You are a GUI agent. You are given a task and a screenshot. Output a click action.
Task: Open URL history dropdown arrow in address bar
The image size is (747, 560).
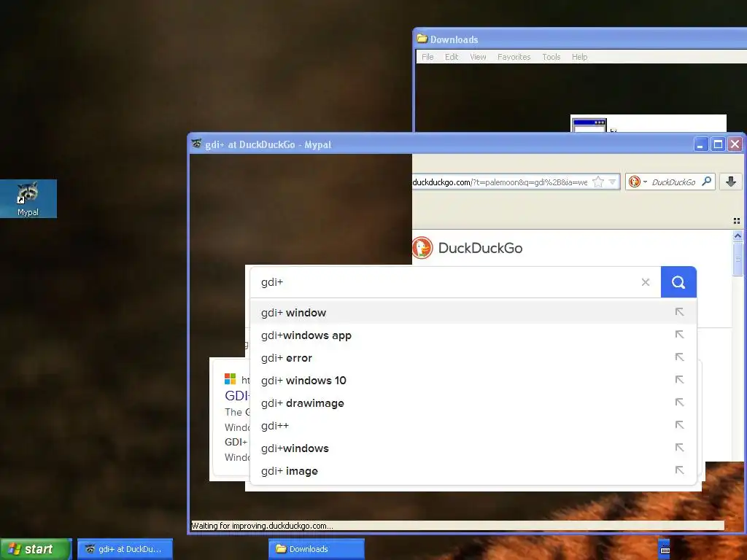coord(613,182)
